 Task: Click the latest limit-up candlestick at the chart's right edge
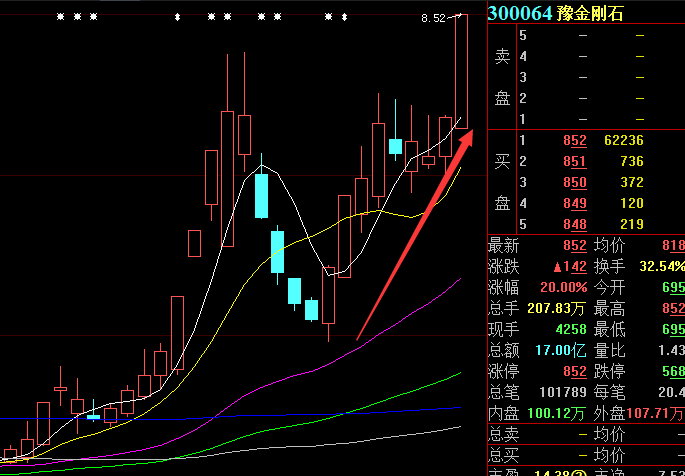[461, 71]
